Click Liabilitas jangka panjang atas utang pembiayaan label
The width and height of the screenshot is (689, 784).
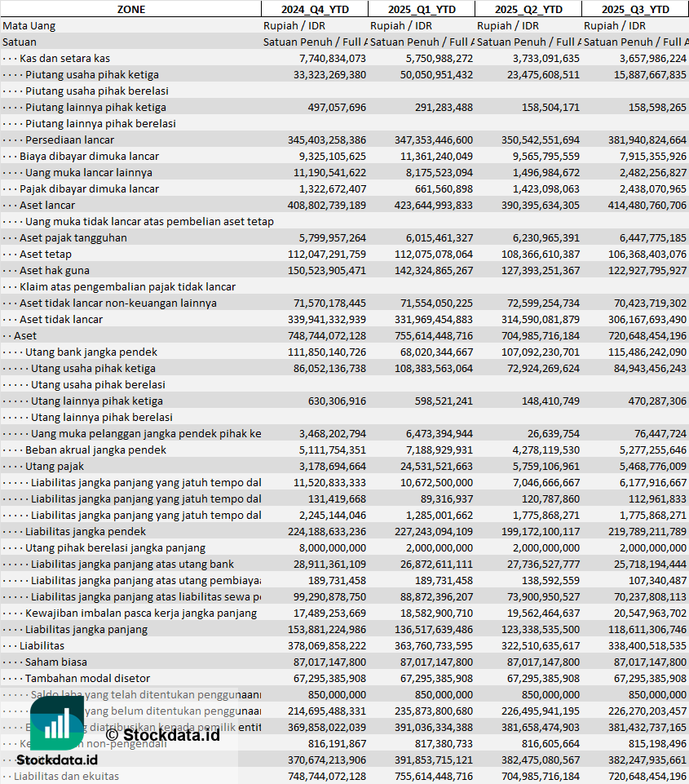point(146,581)
